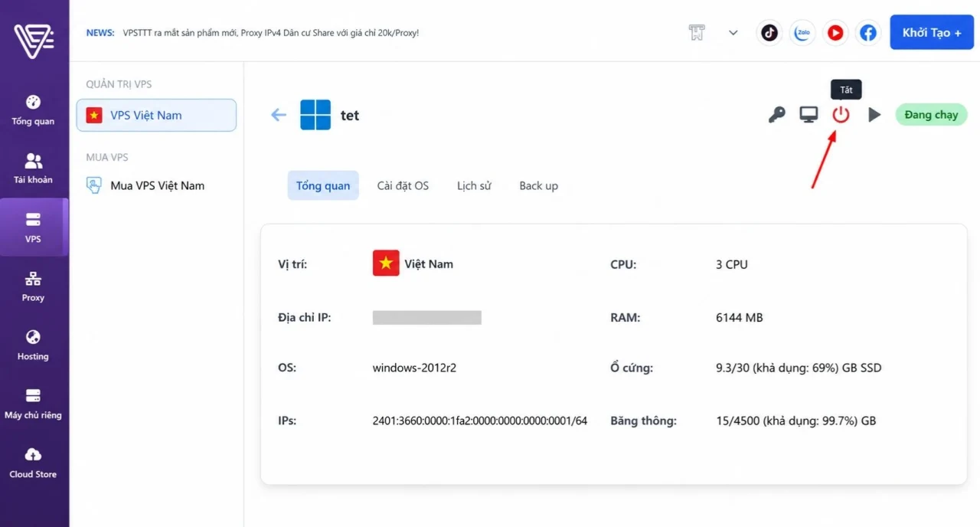The image size is (980, 527).
Task: Open Mua VPS Việt Nam link
Action: click(145, 185)
